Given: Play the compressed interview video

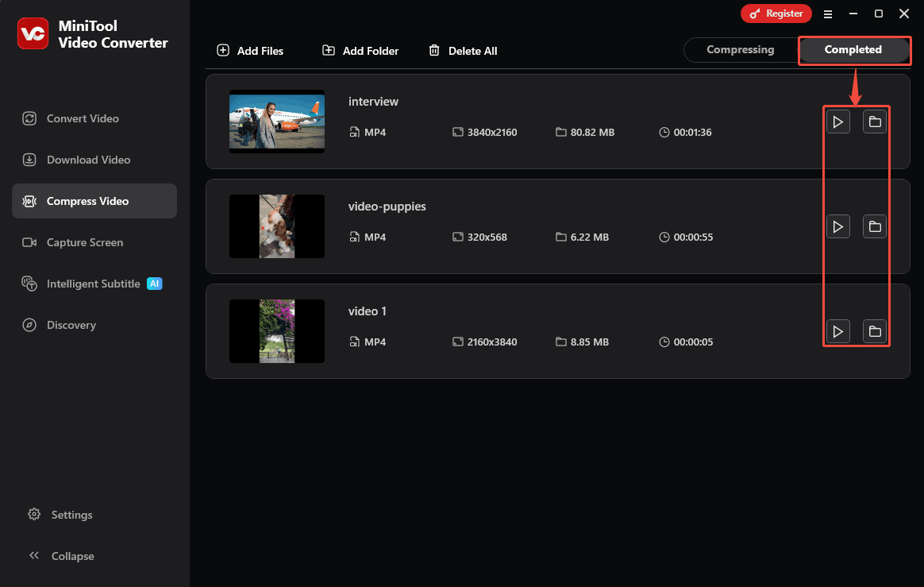Looking at the screenshot, I should (838, 122).
